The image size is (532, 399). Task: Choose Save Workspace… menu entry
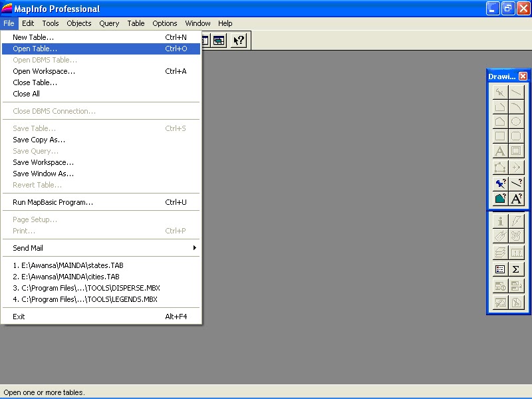pyautogui.click(x=101, y=162)
